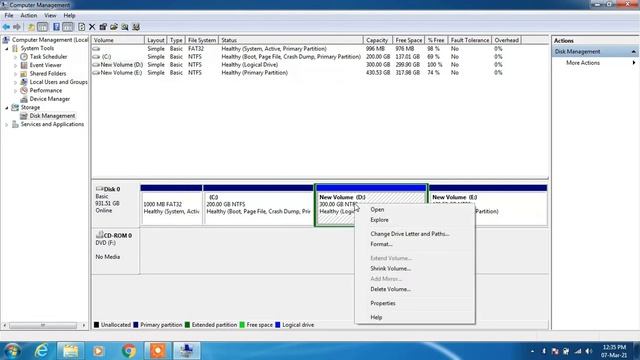
Task: Expand the Shared Folders node arrow
Action: [16, 74]
